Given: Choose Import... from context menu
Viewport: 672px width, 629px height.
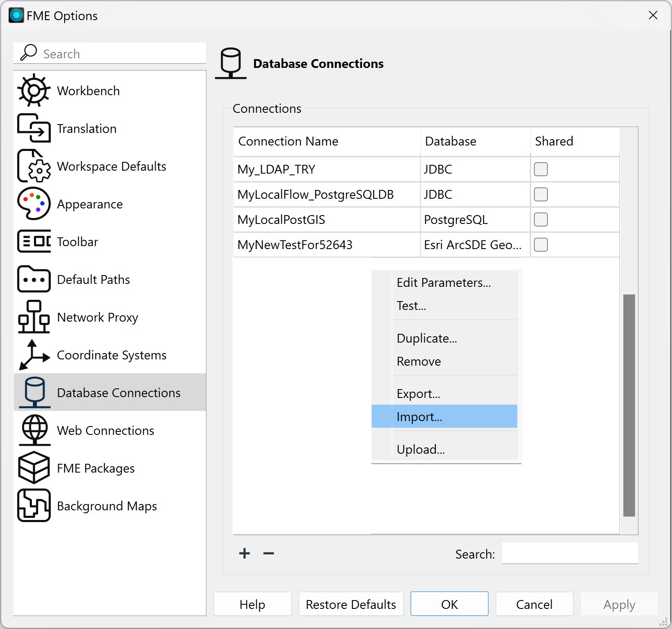Looking at the screenshot, I should 444,416.
